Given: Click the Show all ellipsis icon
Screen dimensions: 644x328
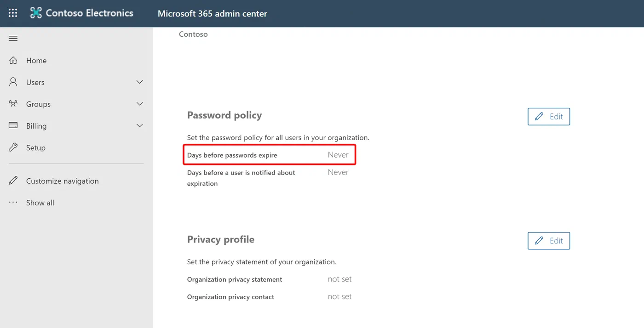Looking at the screenshot, I should coord(13,203).
